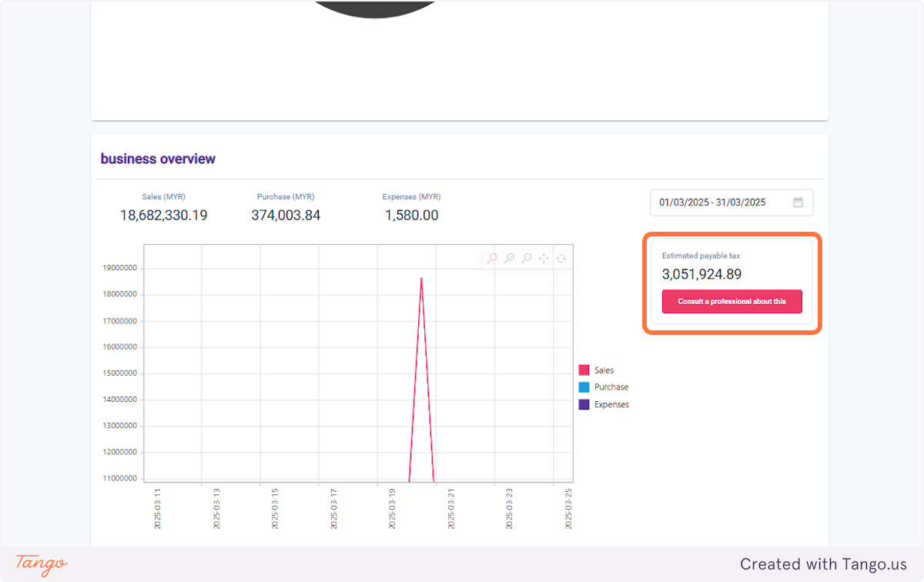Click the business overview heading

[x=158, y=159]
